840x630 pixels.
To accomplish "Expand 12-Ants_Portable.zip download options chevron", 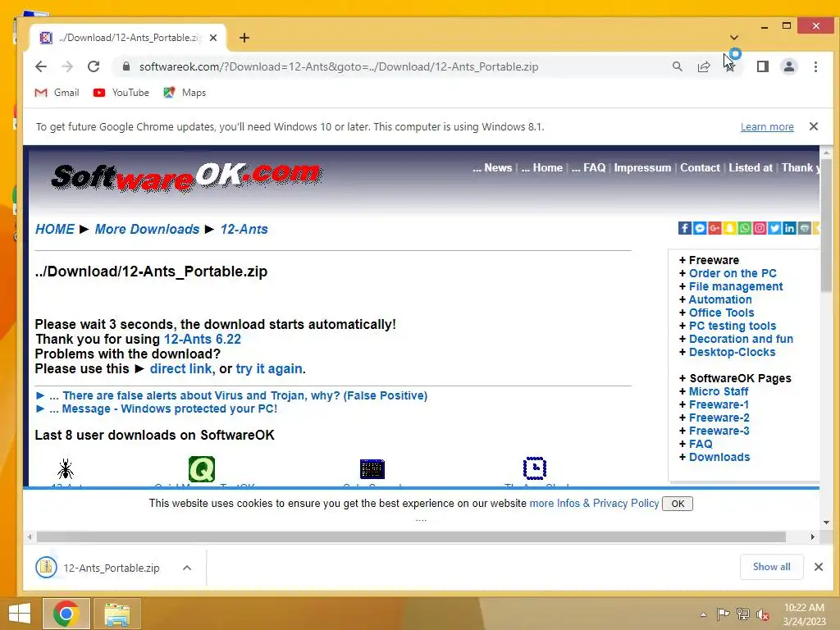I will (x=187, y=568).
